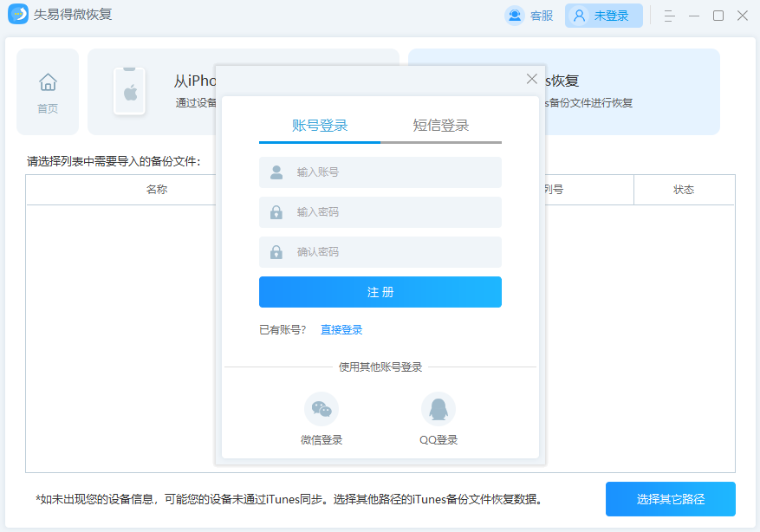Click the 名称 column header
This screenshot has height=532, width=760.
157,190
